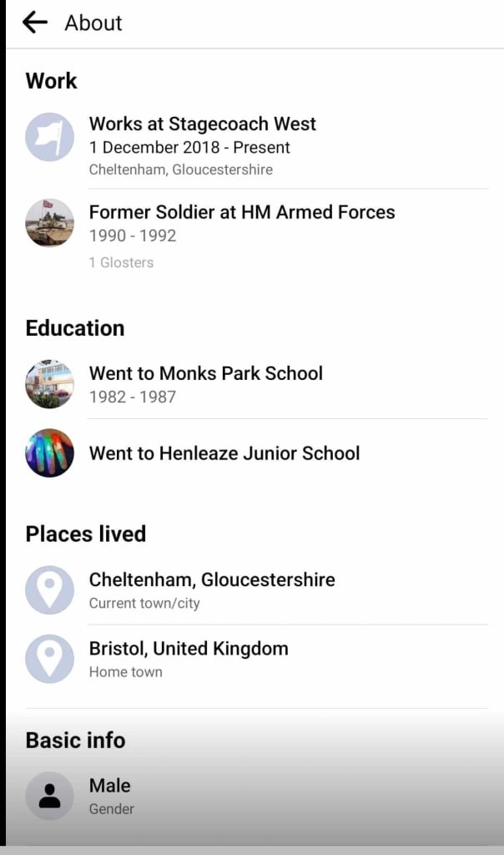Click 'Bristol, United Kingdom' home town link
The height and width of the screenshot is (855, 504).
click(189, 649)
